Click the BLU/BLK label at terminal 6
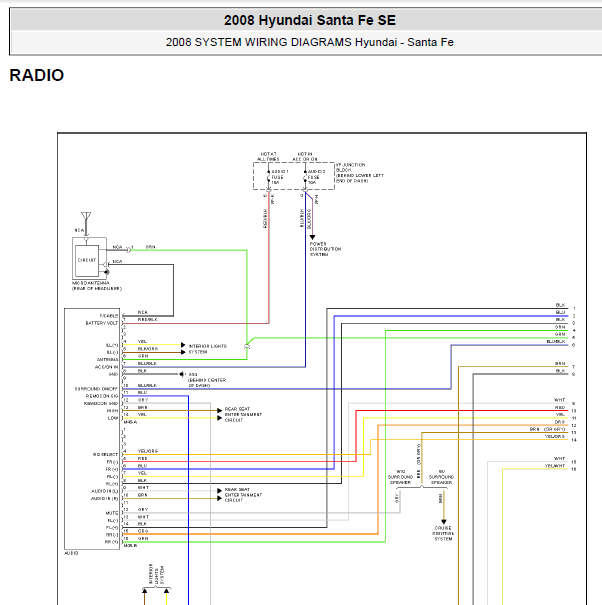Image resolution: width=602 pixels, height=605 pixels. pos(556,341)
